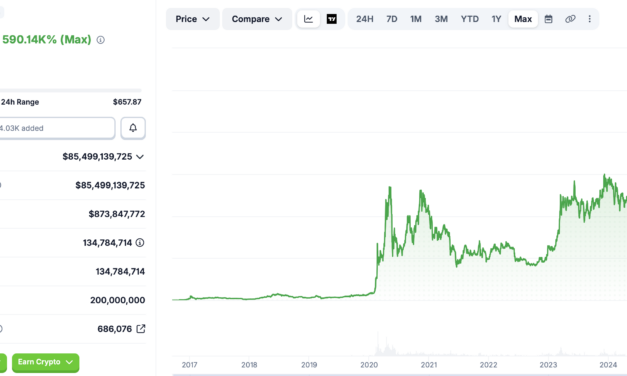This screenshot has width=627, height=376.
Task: Open the three-dot chart options menu
Action: tap(589, 19)
